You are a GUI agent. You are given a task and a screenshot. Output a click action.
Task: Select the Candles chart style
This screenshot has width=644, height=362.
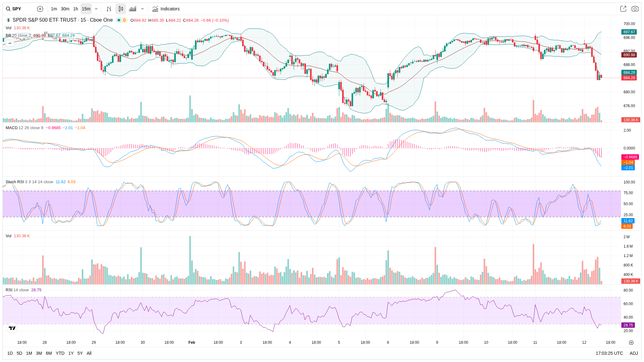(121, 9)
